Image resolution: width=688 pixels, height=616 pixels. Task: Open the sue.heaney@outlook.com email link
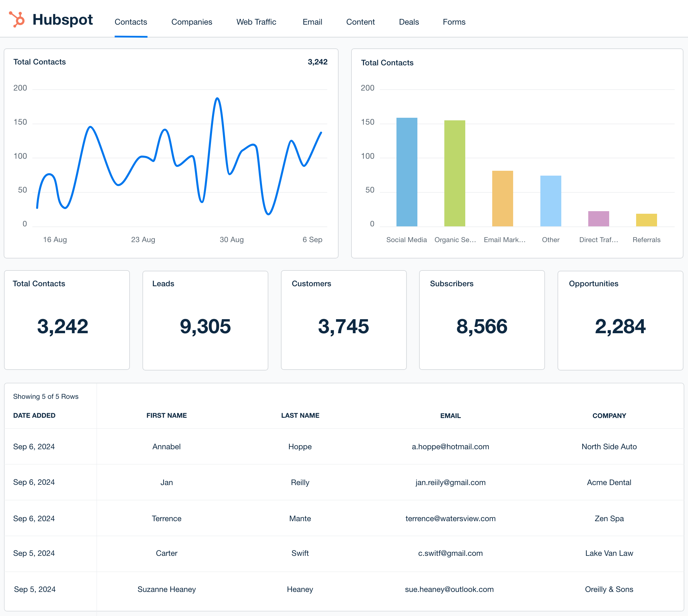click(x=449, y=589)
